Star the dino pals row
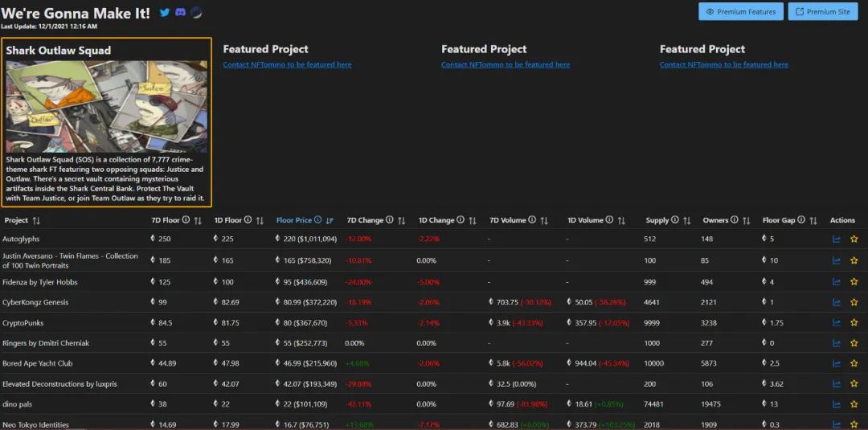This screenshot has width=868, height=430. coord(854,404)
